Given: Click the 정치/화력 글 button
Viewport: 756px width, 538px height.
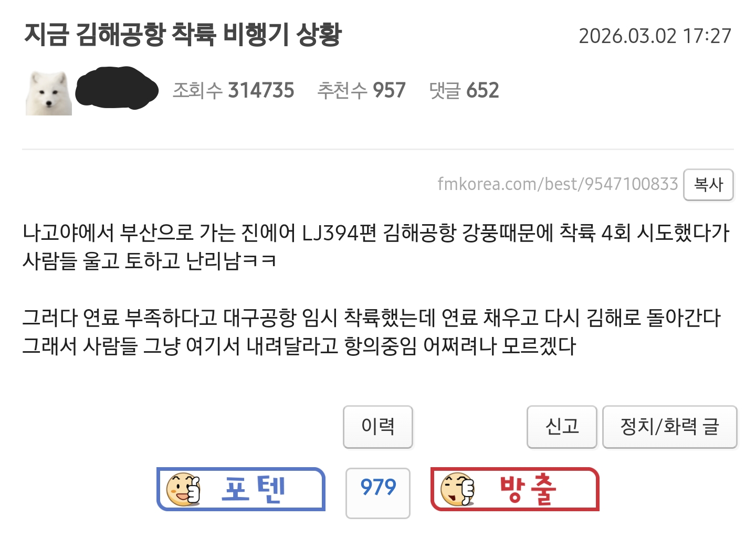Looking at the screenshot, I should 670,427.
